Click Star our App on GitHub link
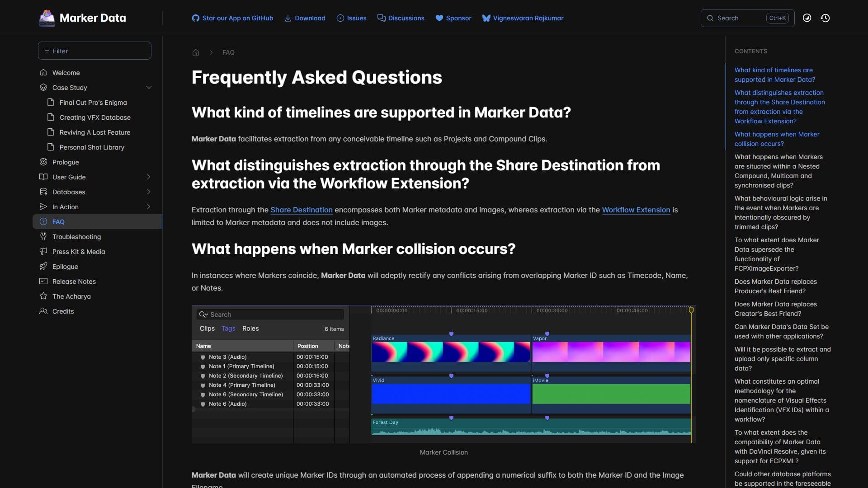The height and width of the screenshot is (488, 868). [x=232, y=18]
